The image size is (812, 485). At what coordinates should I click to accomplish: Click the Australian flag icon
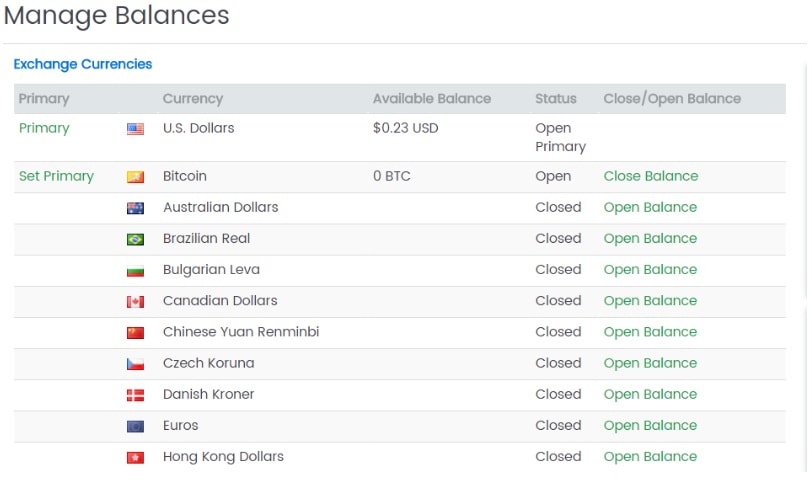pyautogui.click(x=135, y=208)
